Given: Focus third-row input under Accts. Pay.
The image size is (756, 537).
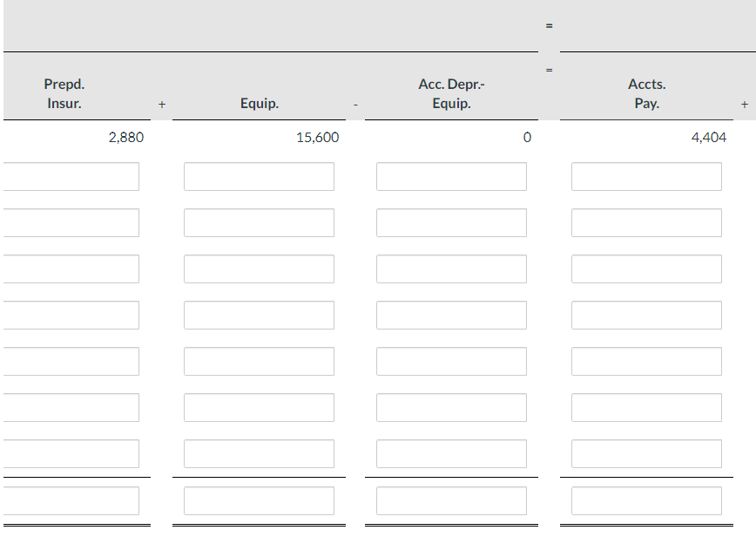Looking at the screenshot, I should pyautogui.click(x=646, y=268).
